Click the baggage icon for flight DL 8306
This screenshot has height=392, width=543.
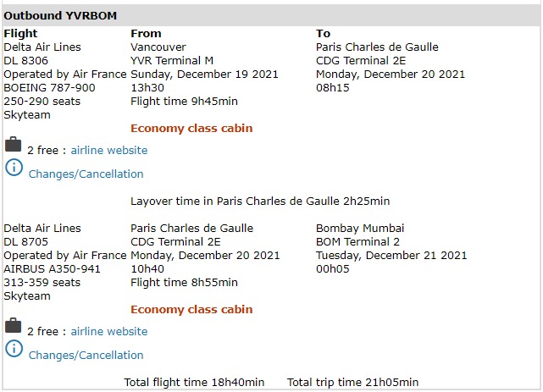tap(13, 146)
